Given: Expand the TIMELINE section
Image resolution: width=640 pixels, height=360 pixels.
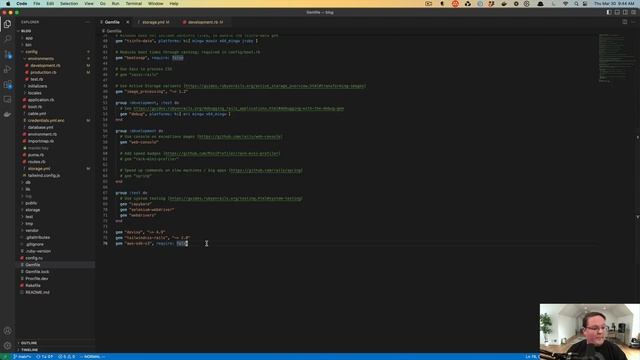Looking at the screenshot, I should tap(29, 350).
